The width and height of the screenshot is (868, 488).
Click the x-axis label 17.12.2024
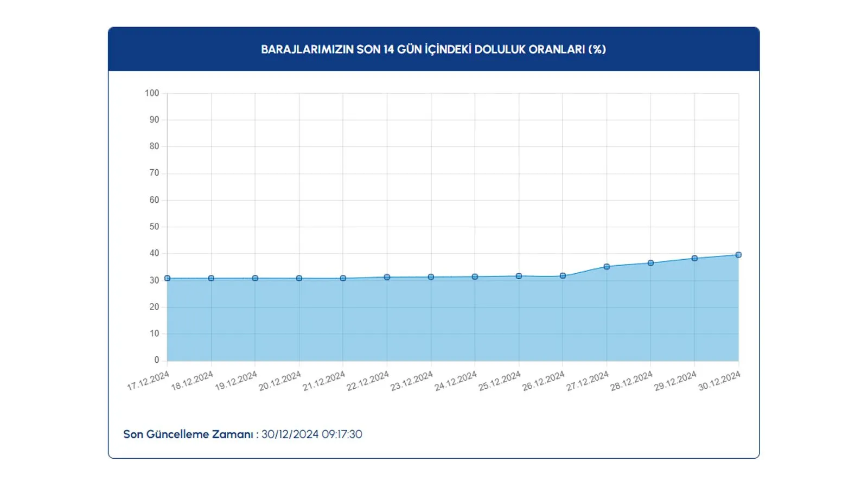pos(148,381)
